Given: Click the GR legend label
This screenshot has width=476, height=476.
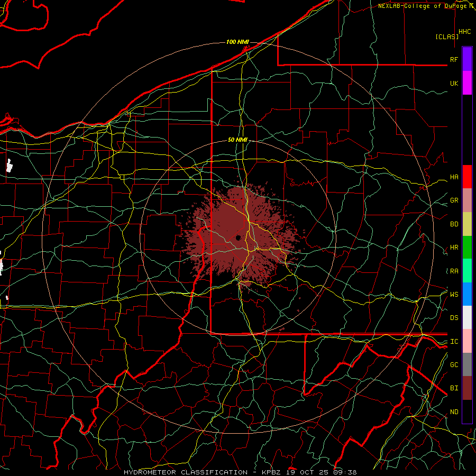Looking at the screenshot, I should tap(454, 200).
